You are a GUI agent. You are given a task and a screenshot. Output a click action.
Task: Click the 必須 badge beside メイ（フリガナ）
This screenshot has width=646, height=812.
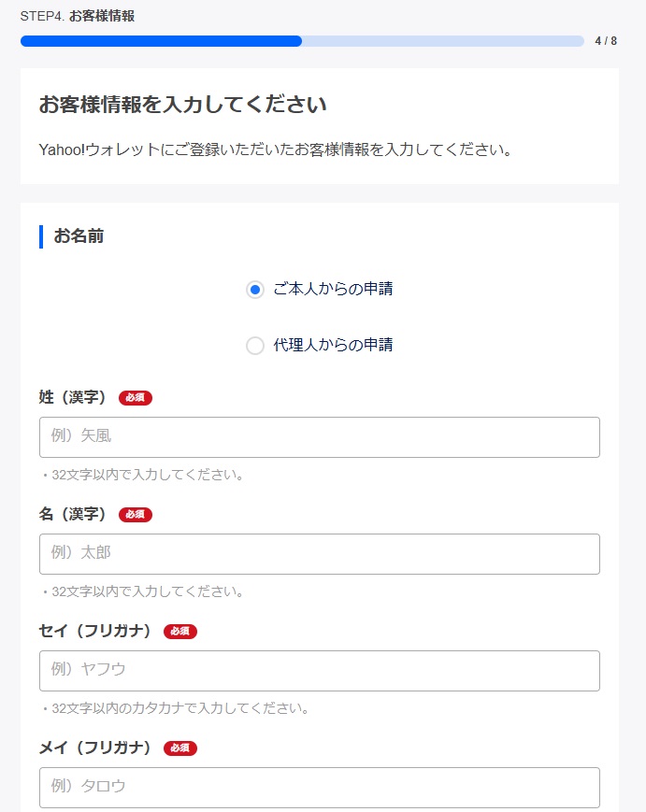click(181, 748)
